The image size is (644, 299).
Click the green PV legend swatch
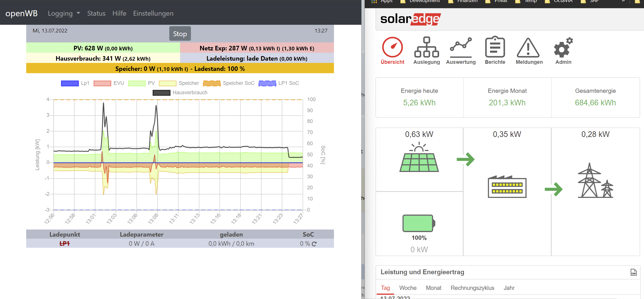(137, 83)
